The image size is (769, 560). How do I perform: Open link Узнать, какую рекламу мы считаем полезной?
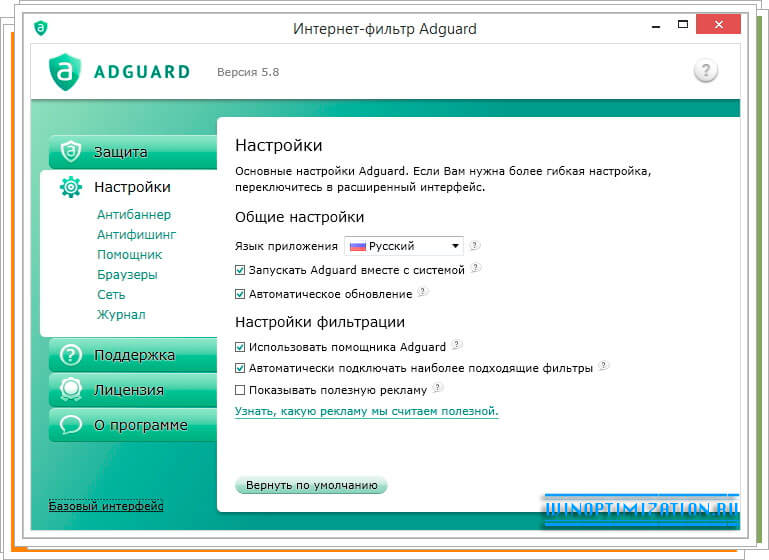[x=366, y=411]
